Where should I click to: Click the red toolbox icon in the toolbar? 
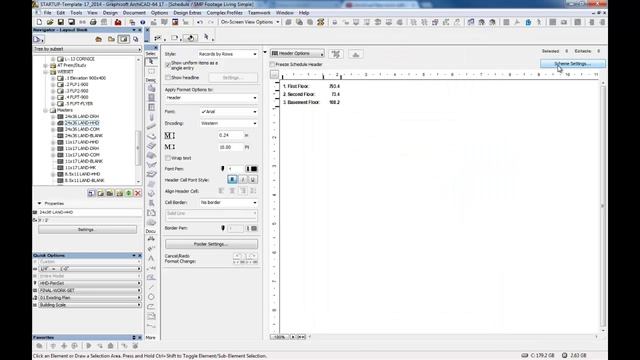tap(118, 22)
